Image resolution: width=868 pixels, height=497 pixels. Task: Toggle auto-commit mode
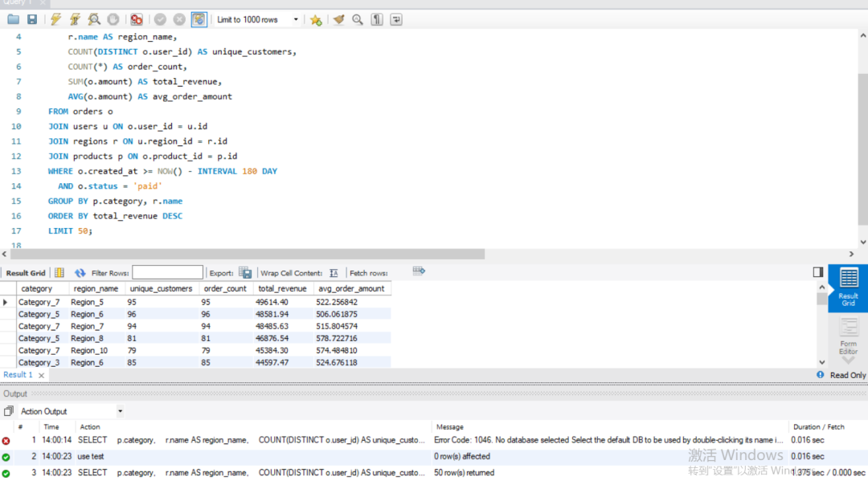[199, 20]
